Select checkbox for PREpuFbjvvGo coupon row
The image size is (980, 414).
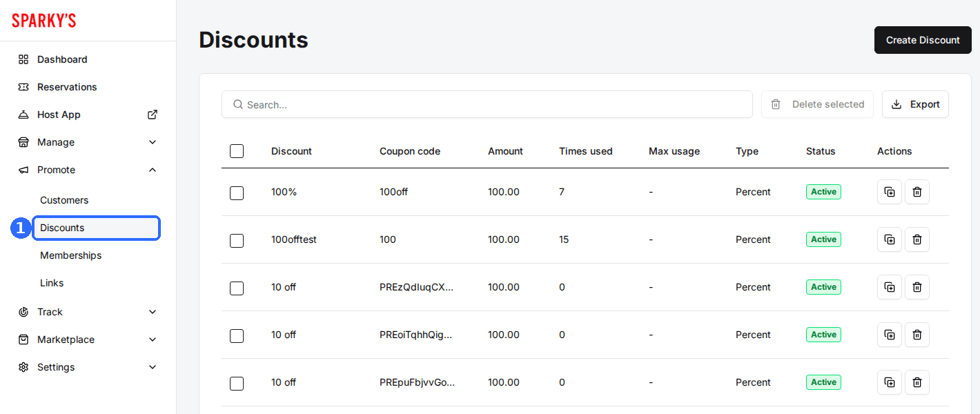237,384
